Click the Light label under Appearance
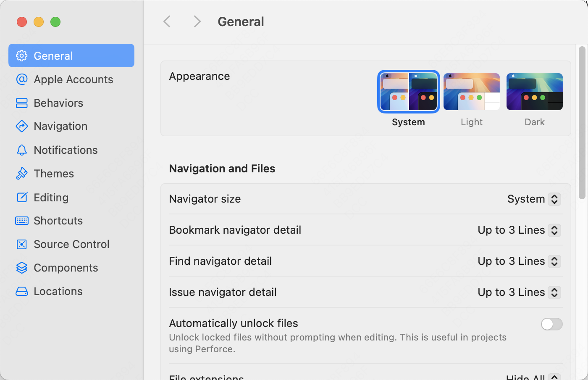Image resolution: width=588 pixels, height=380 pixels. tap(472, 122)
